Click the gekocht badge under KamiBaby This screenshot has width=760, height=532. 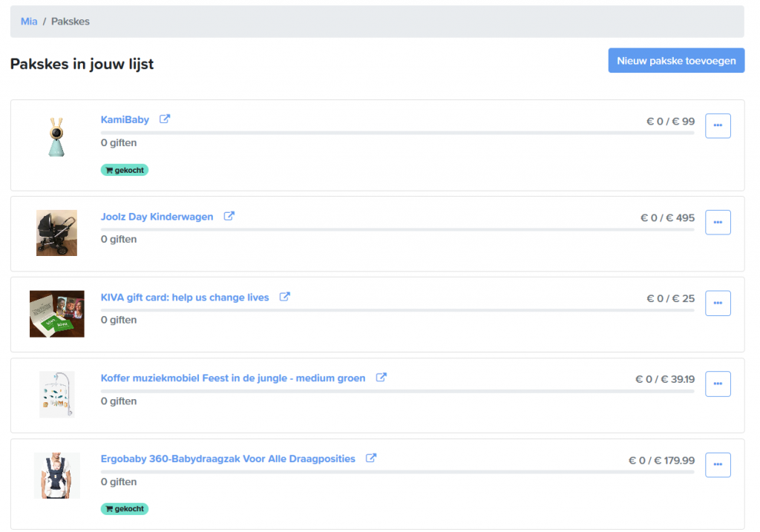[125, 170]
